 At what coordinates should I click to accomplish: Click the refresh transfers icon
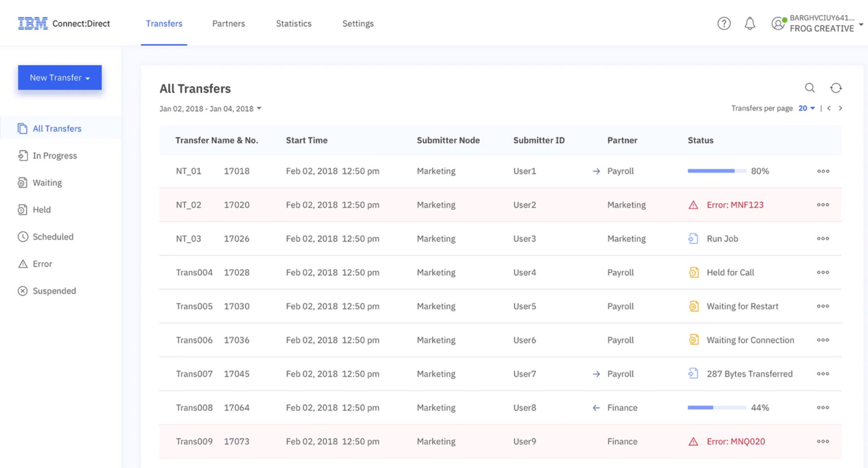click(x=836, y=88)
